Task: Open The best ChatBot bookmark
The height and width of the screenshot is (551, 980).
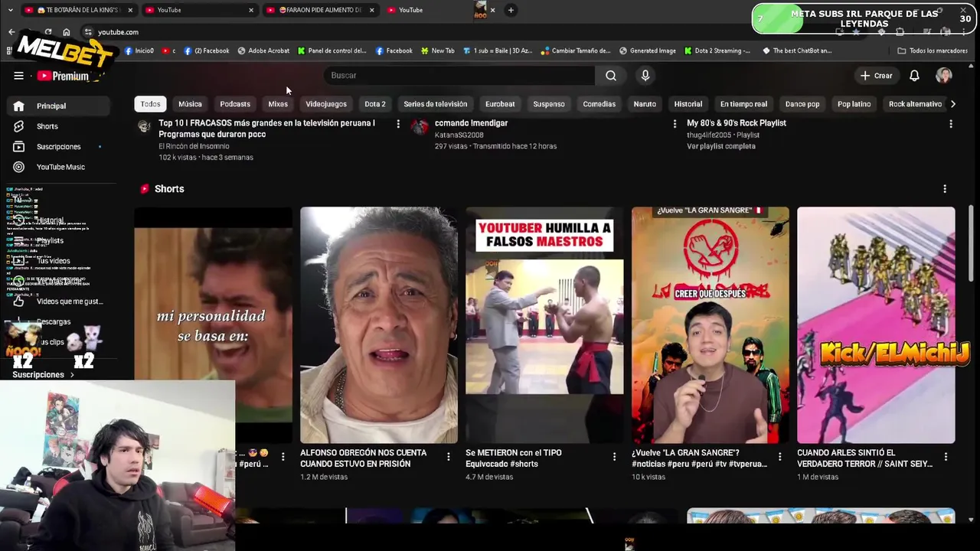Action: point(797,51)
